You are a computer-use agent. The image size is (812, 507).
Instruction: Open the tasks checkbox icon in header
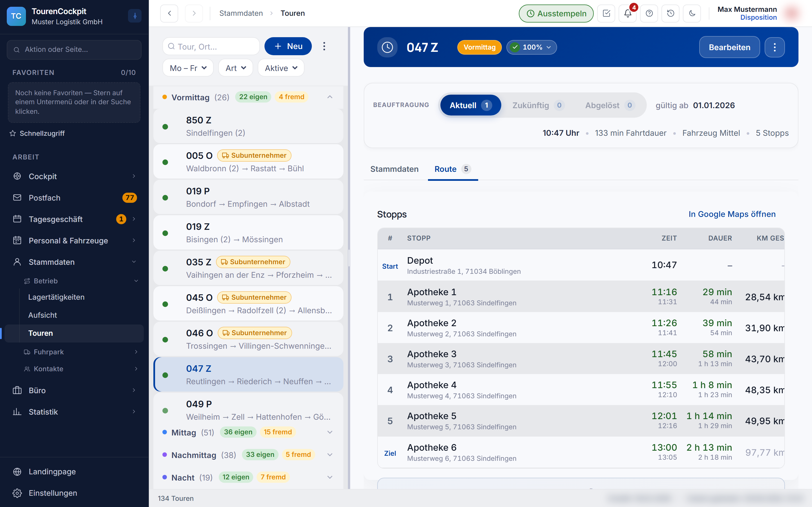coord(606,14)
